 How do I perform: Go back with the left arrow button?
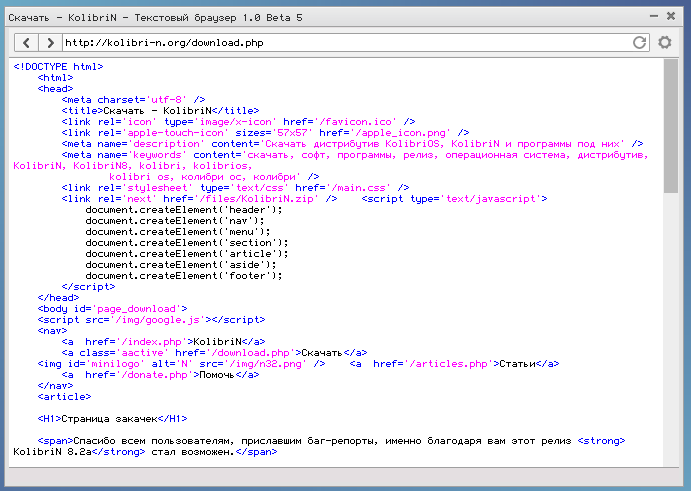click(26, 43)
